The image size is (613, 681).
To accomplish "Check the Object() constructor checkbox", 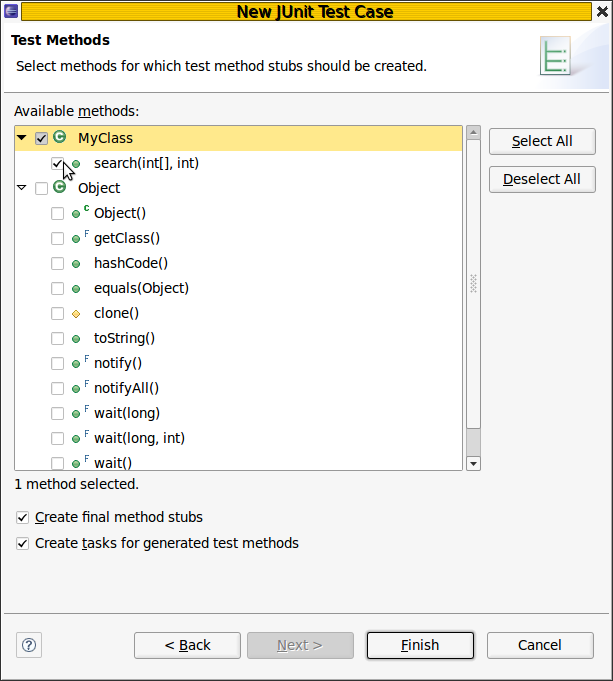I will (x=57, y=214).
